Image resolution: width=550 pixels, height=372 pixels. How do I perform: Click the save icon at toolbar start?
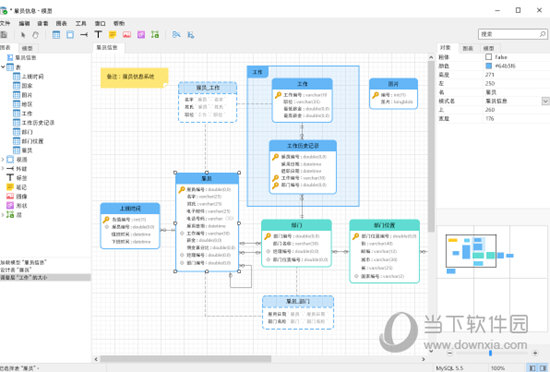(4, 35)
